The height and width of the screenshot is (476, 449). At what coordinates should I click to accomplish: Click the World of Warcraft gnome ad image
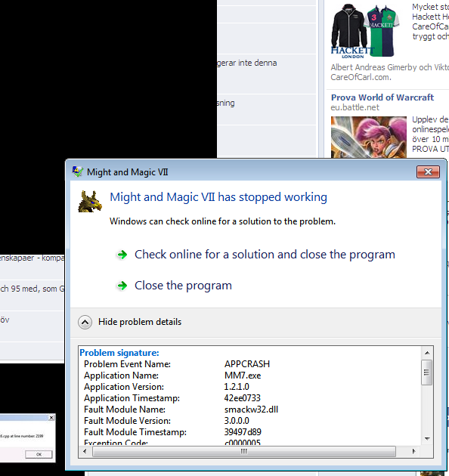point(369,138)
